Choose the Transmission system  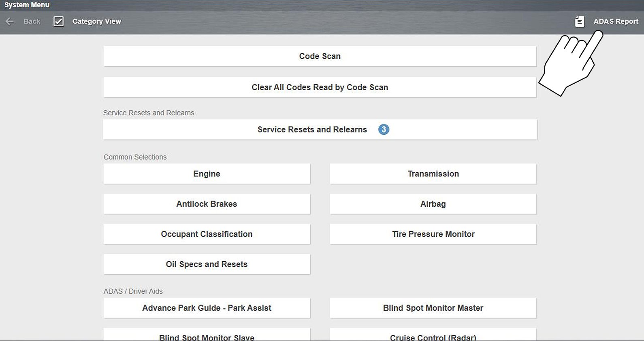pyautogui.click(x=433, y=174)
